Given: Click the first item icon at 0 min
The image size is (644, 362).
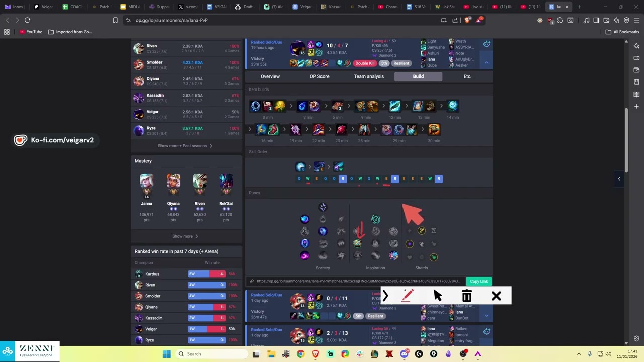Looking at the screenshot, I should coord(255,106).
